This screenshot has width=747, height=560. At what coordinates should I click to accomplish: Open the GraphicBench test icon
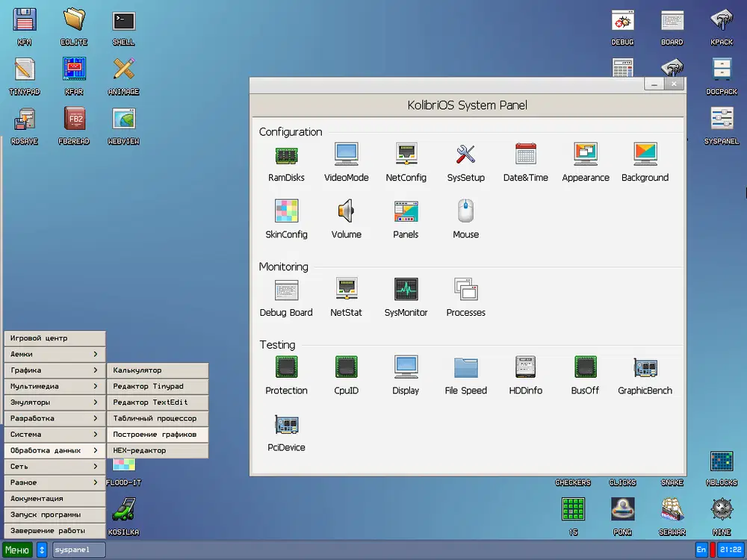click(645, 368)
